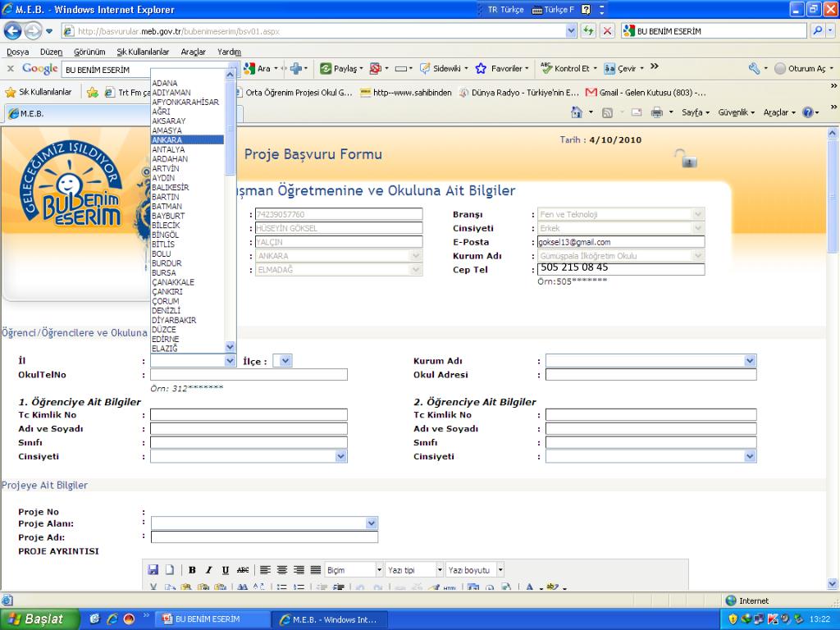The image size is (840, 630).
Task: Click the Okul Adresi input field
Action: click(x=651, y=374)
